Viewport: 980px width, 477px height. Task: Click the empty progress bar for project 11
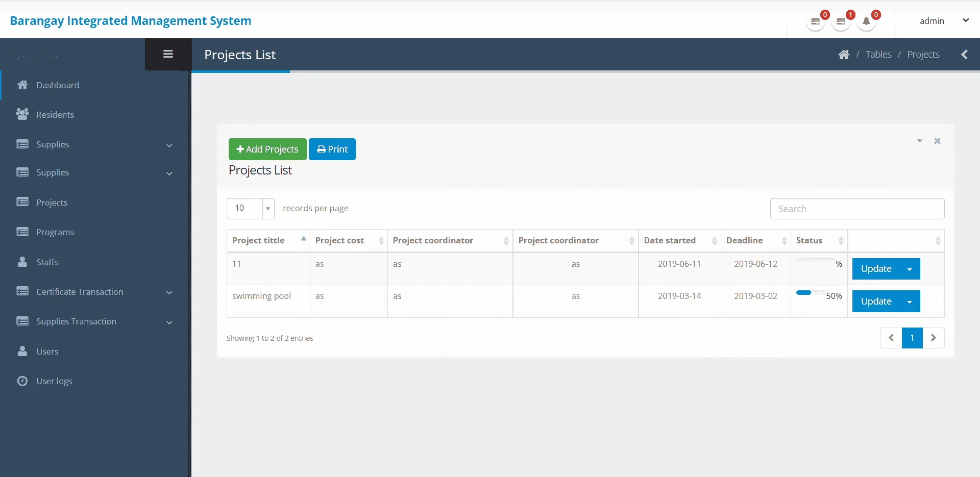click(x=816, y=261)
